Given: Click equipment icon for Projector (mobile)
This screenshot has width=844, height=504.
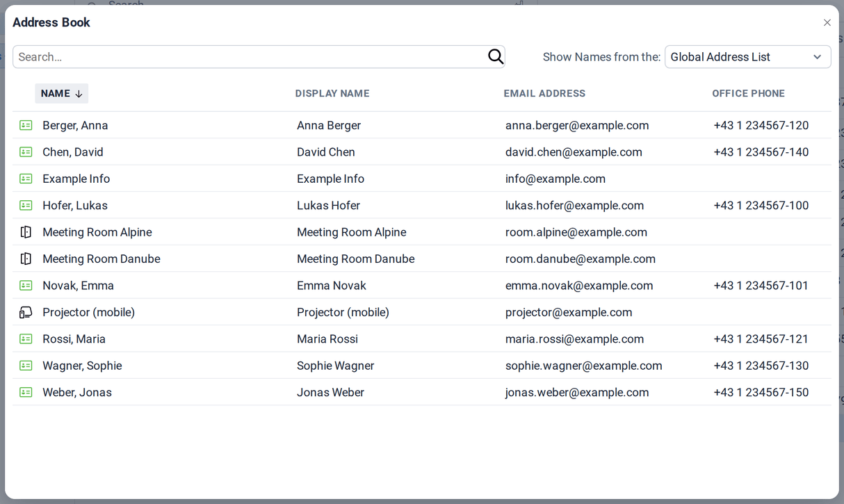Looking at the screenshot, I should 26,312.
